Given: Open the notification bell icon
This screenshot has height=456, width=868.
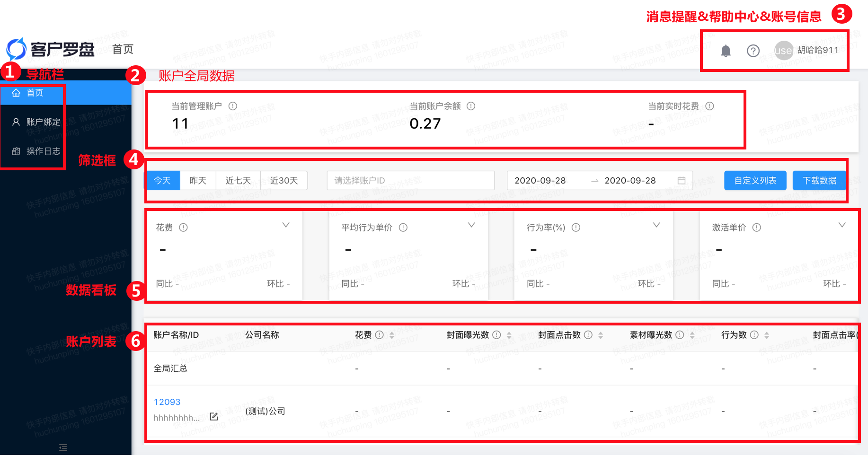Looking at the screenshot, I should (x=725, y=51).
